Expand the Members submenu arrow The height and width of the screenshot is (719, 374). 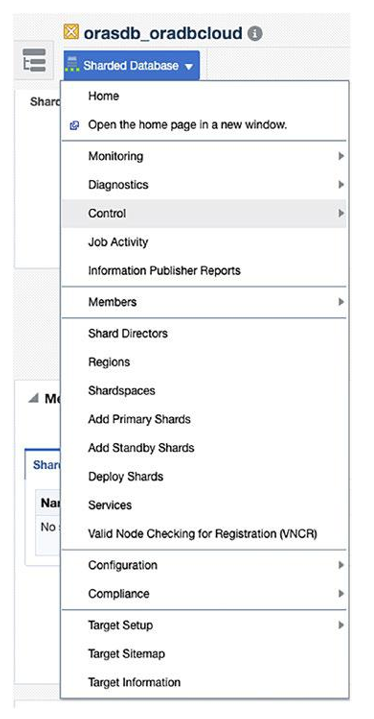[341, 302]
